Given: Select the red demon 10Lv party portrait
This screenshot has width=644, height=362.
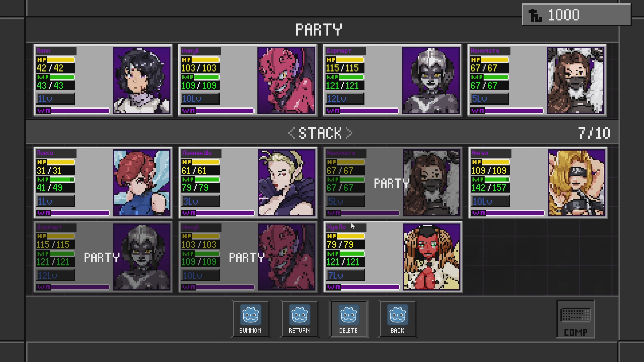Looking at the screenshot, I should (x=286, y=81).
